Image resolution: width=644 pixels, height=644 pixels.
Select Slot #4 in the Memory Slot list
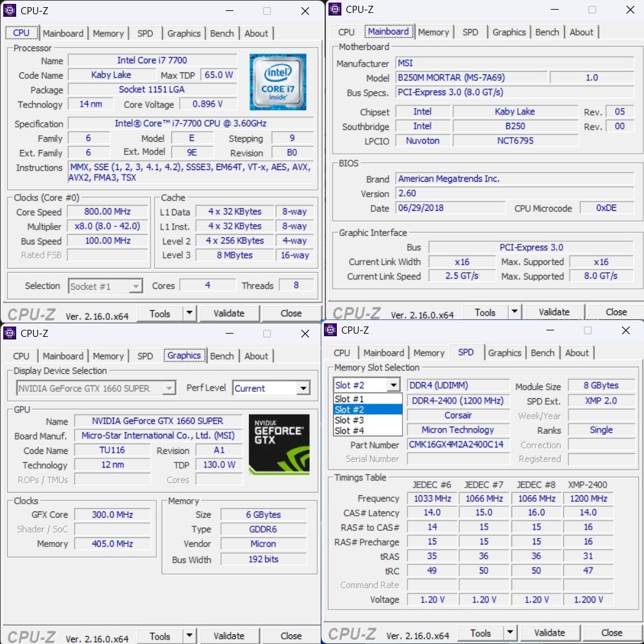coord(350,430)
